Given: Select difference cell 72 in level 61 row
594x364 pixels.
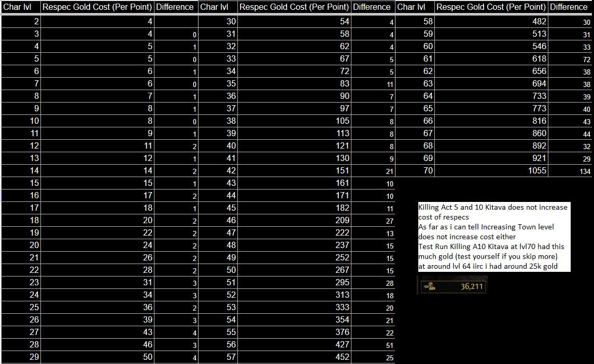Looking at the screenshot, I should point(571,59).
